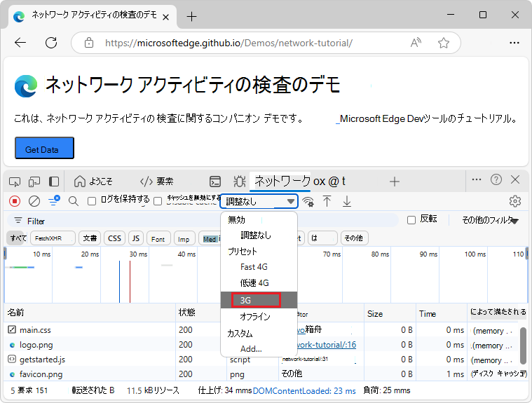The width and height of the screenshot is (532, 403).
Task: Open the 調整なし throttling dropdown
Action: tap(259, 202)
